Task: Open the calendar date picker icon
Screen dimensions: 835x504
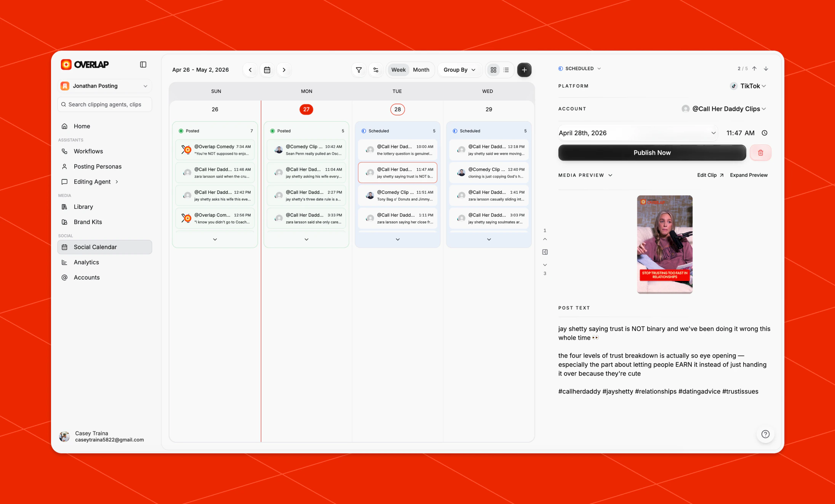Action: click(267, 70)
